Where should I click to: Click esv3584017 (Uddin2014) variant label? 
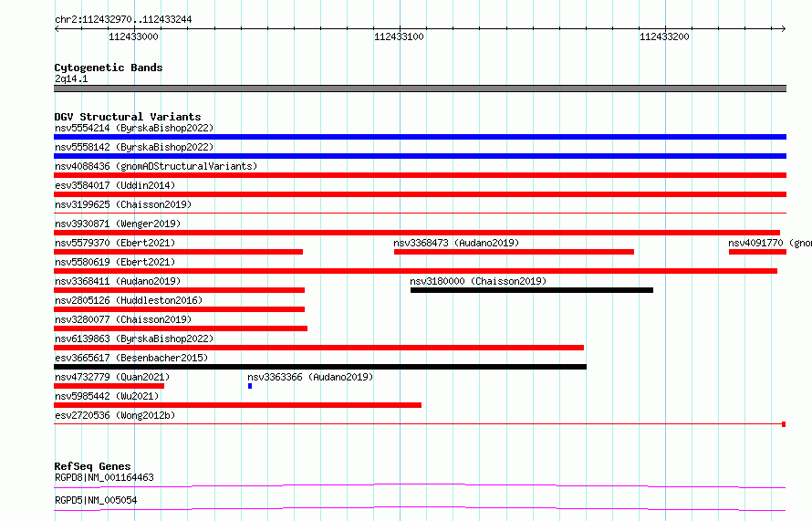(x=115, y=185)
